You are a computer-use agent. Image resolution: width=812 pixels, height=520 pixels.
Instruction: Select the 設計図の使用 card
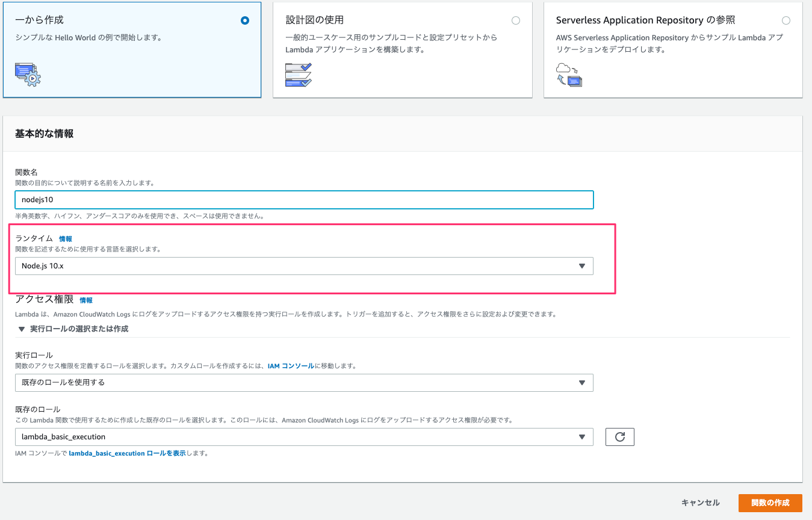click(403, 50)
